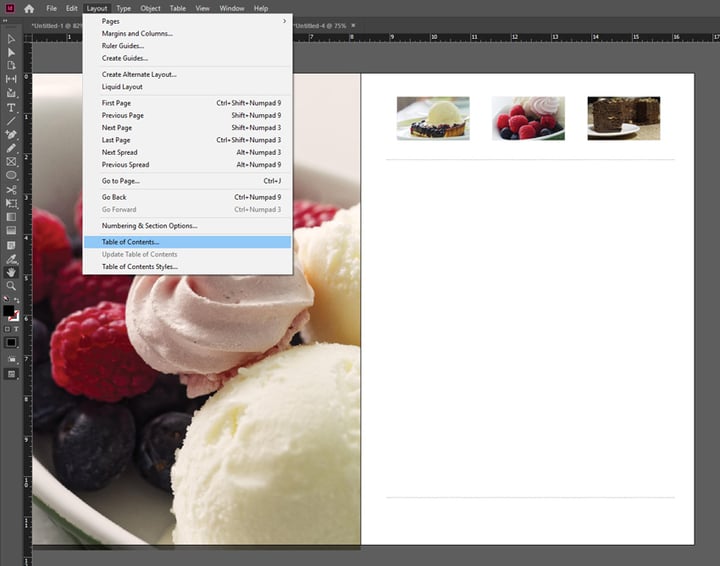
Task: Choose the Page tool
Action: tap(11, 66)
